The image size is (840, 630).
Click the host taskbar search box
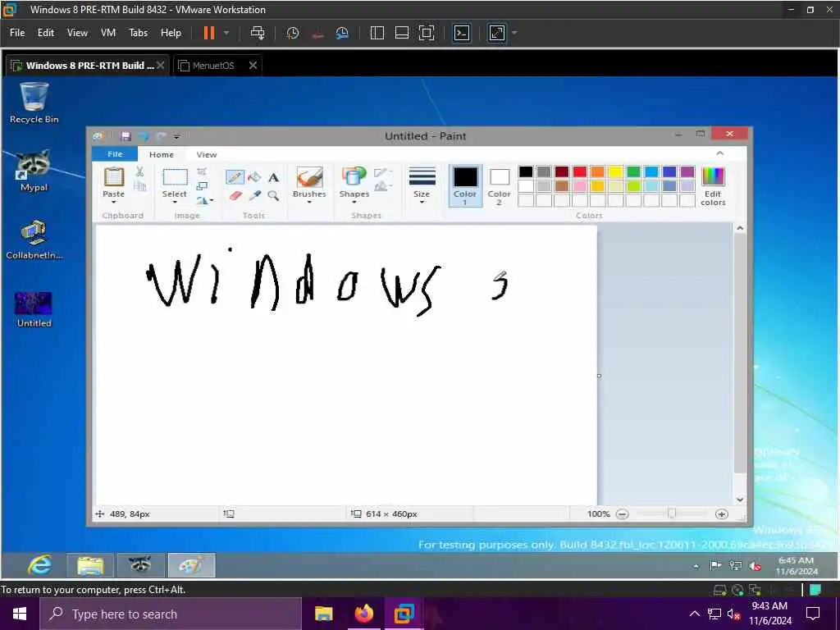coord(171,614)
